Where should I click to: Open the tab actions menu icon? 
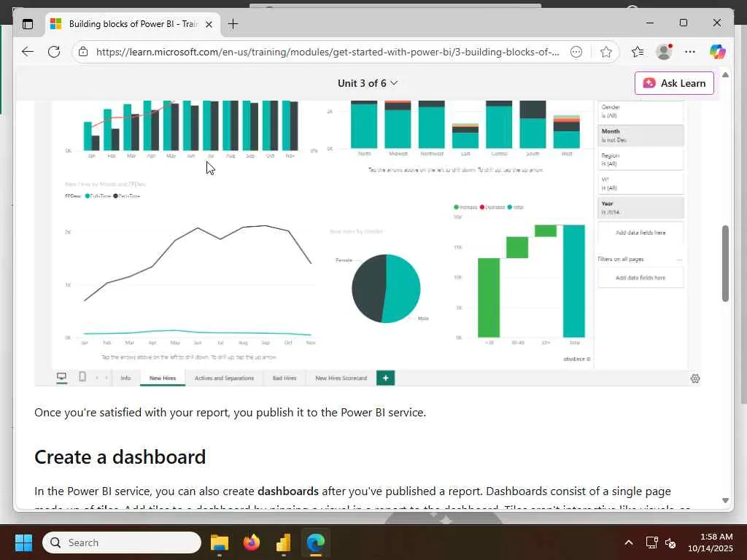28,24
